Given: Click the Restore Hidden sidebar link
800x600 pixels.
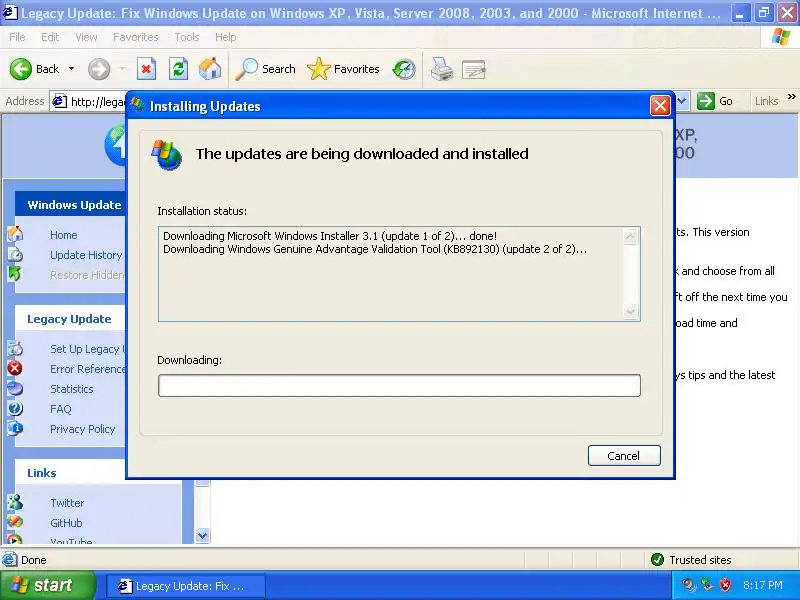Looking at the screenshot, I should coord(87,275).
